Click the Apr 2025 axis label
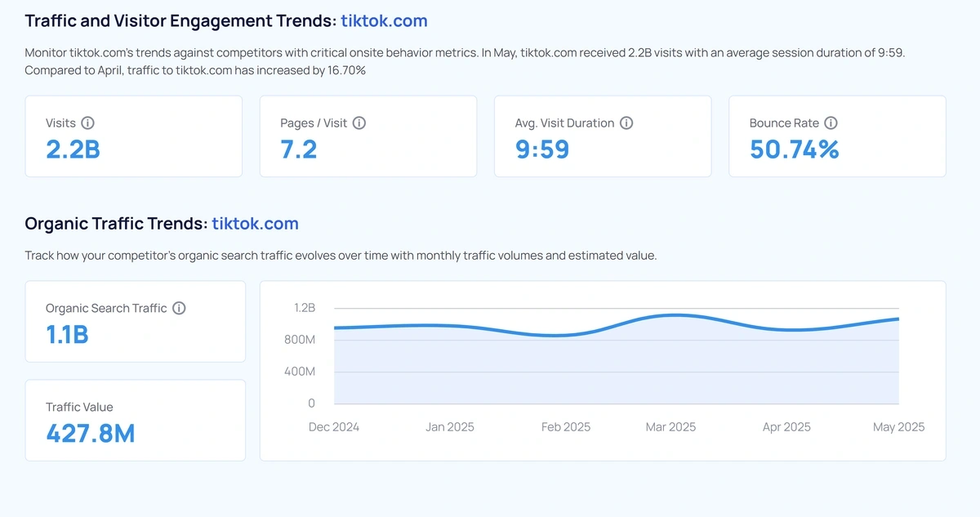This screenshot has height=517, width=980. pyautogui.click(x=786, y=427)
